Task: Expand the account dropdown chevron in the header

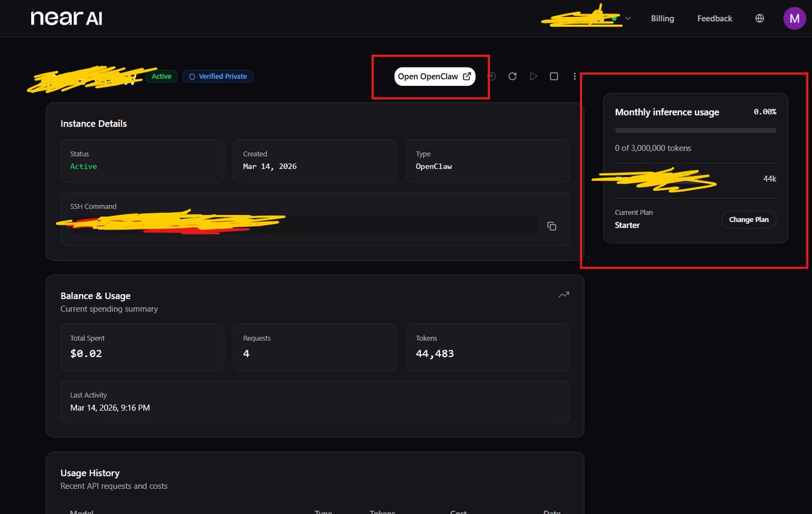Action: tap(627, 18)
